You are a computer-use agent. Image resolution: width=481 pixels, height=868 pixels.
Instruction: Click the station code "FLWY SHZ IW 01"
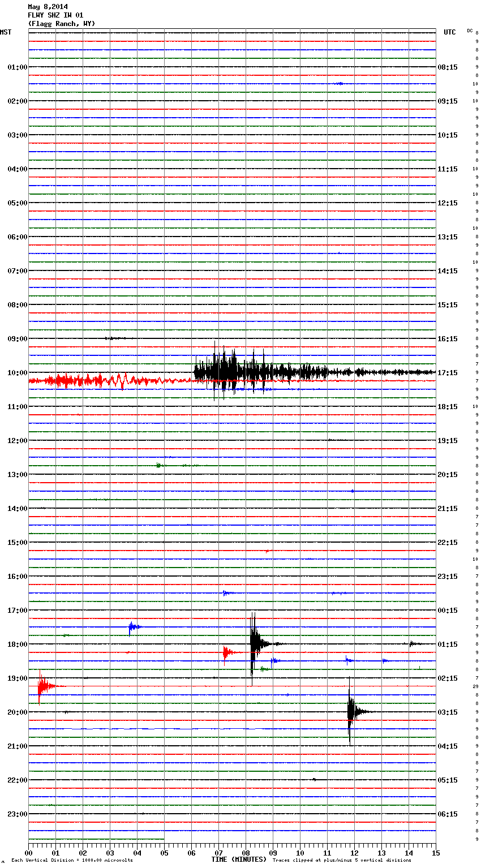(x=55, y=15)
